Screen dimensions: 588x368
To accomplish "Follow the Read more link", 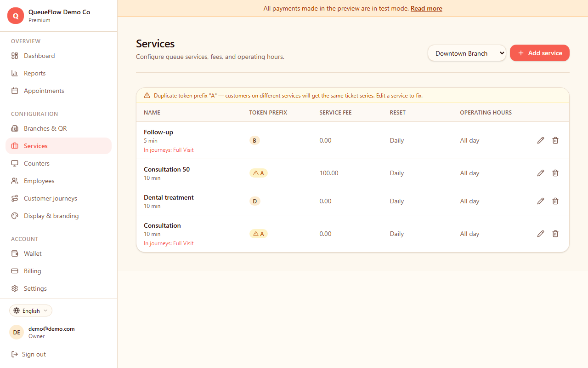I will (x=426, y=8).
